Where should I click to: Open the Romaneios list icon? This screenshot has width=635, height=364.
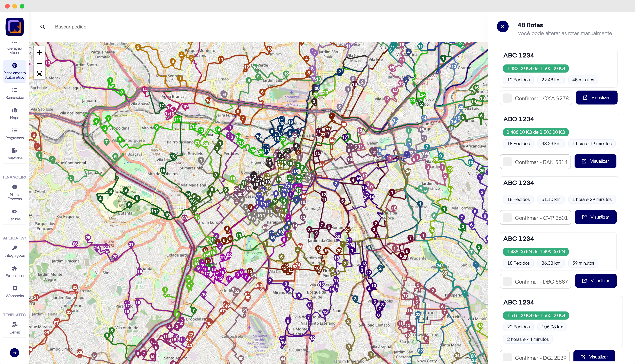click(x=15, y=90)
